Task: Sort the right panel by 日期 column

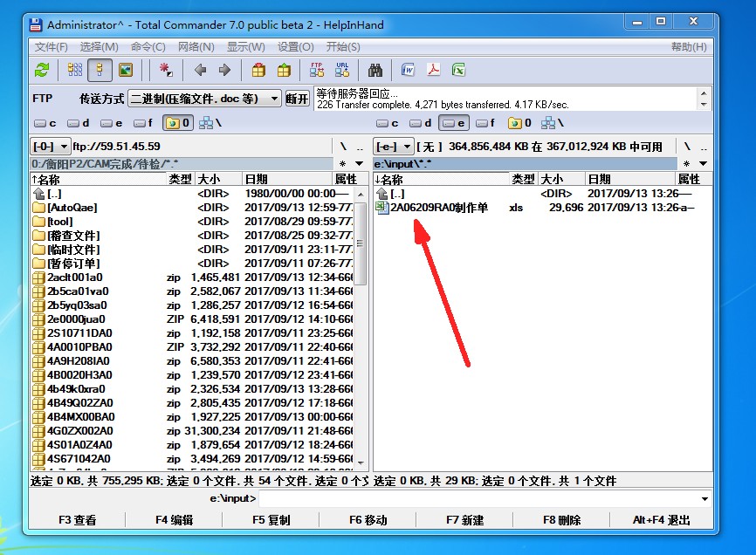Action: pyautogui.click(x=630, y=179)
